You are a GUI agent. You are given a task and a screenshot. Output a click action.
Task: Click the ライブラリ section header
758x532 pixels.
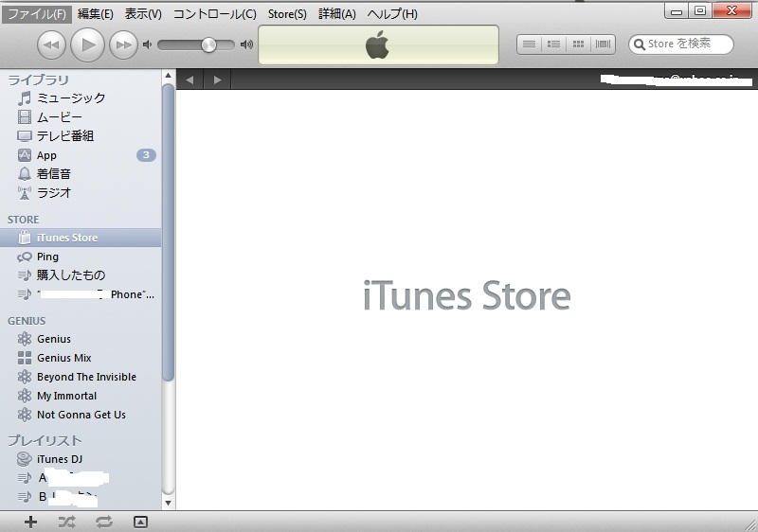click(38, 80)
